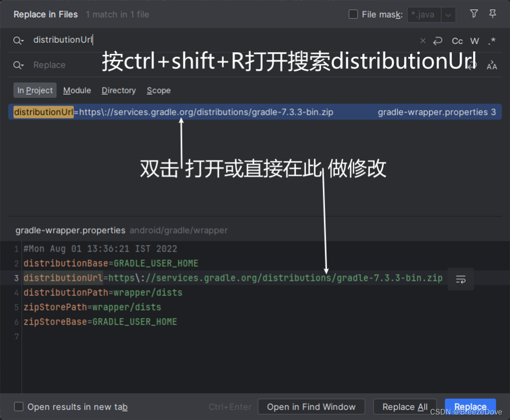
Task: Click the distributionPath=wrapper/dists line
Action: [x=103, y=292]
